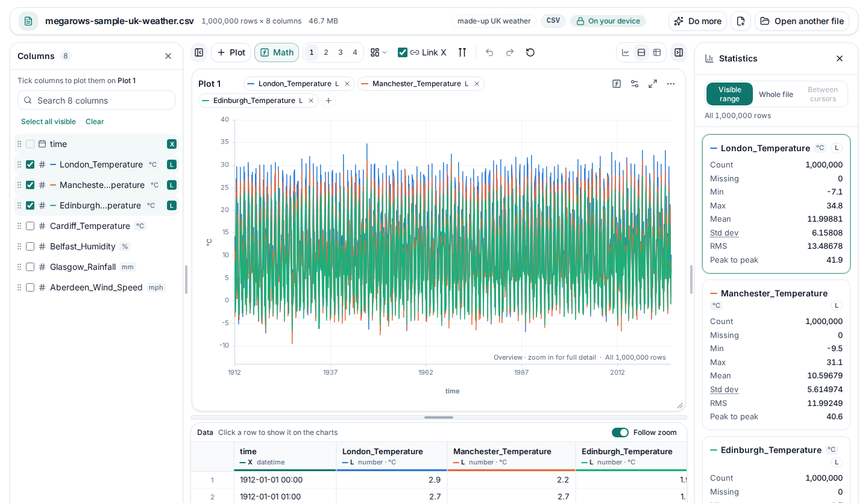Turn off Follow zoom switch

620,433
